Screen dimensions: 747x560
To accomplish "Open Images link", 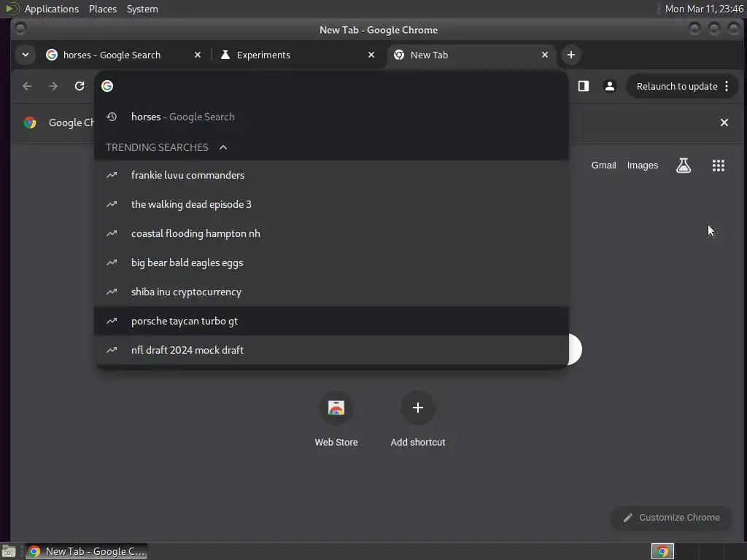I will point(642,166).
